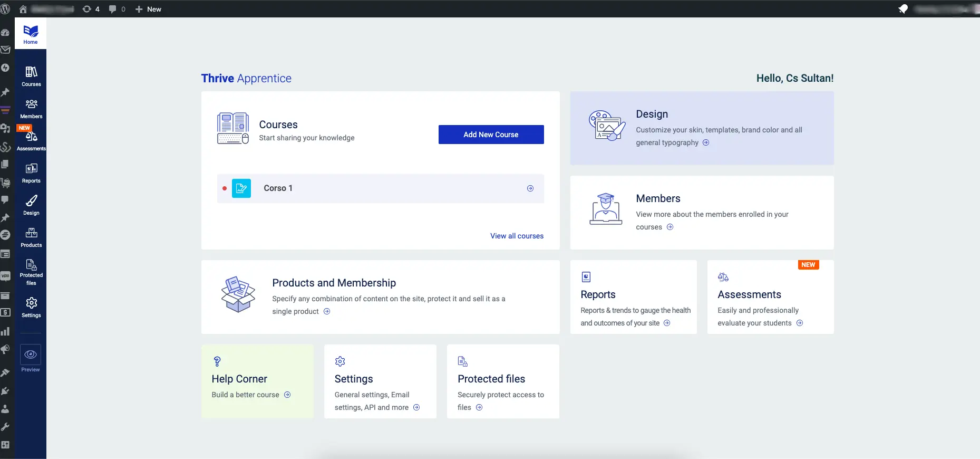Click the Design palette illustration
This screenshot has width=980, height=459.
click(607, 126)
